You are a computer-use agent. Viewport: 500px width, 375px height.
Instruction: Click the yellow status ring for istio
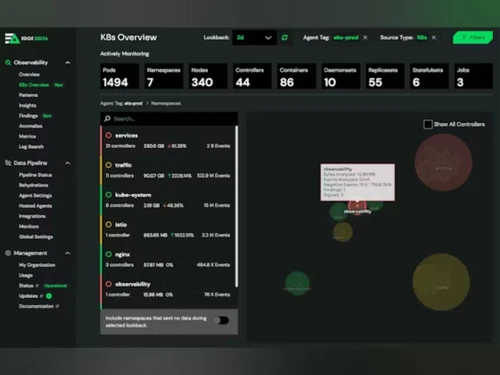pos(109,225)
